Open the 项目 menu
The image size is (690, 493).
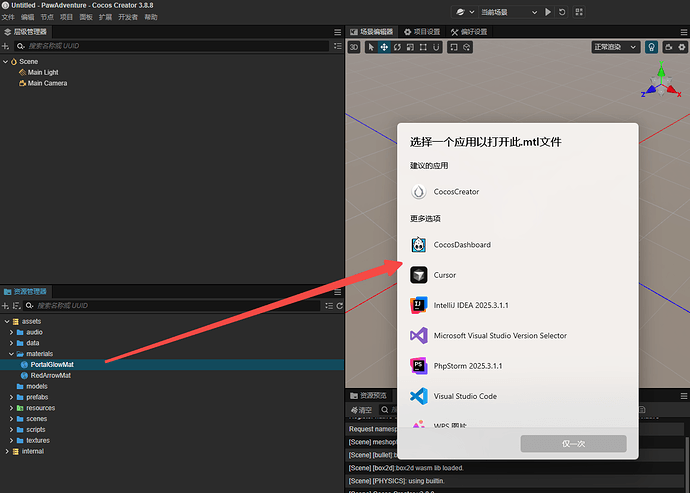click(66, 17)
